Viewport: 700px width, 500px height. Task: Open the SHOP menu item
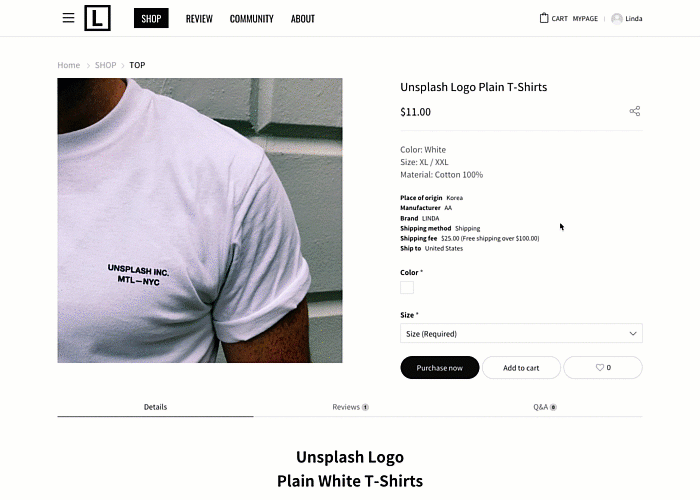click(x=151, y=18)
